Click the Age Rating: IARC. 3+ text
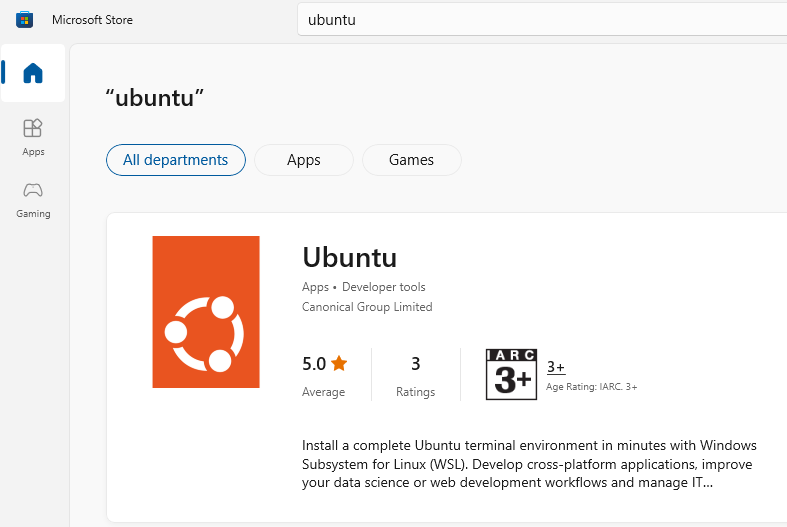This screenshot has width=787, height=527. 591,387
